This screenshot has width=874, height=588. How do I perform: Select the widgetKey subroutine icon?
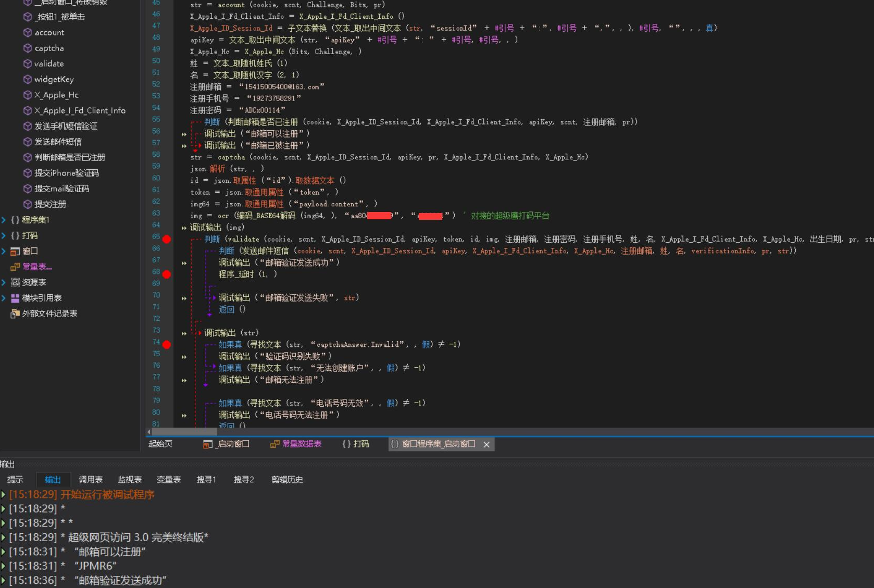point(28,79)
